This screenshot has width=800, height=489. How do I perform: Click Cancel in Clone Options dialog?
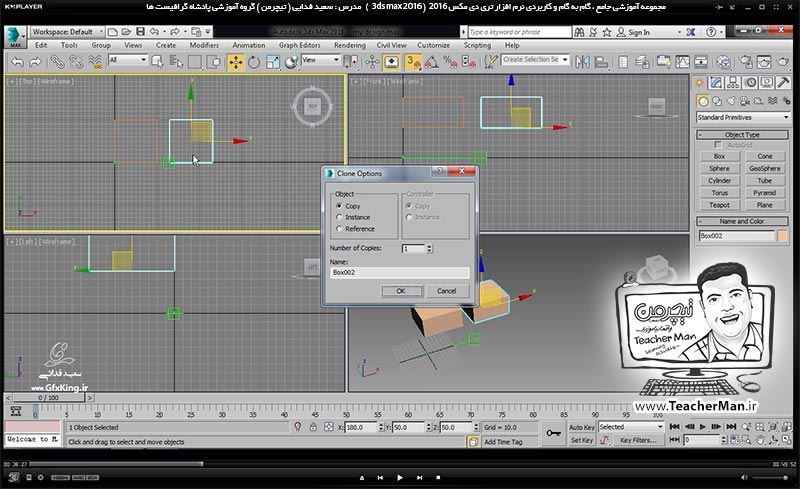pos(446,291)
